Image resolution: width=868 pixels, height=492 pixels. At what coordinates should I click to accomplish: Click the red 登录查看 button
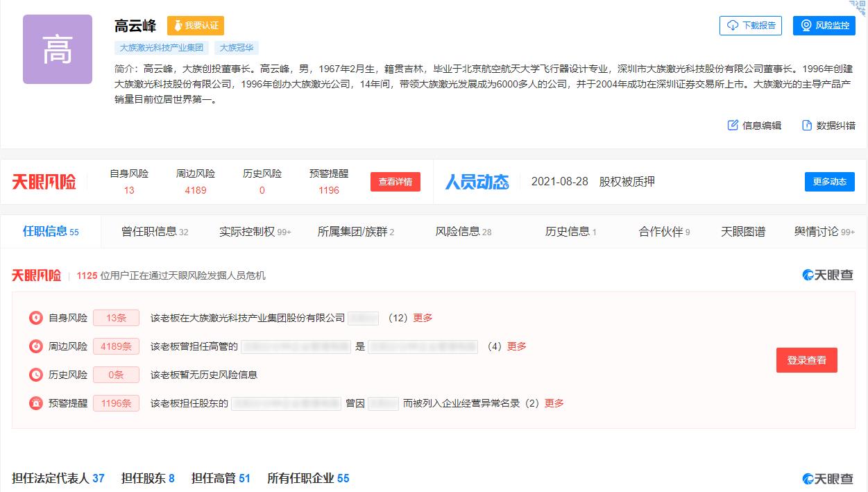point(807,360)
